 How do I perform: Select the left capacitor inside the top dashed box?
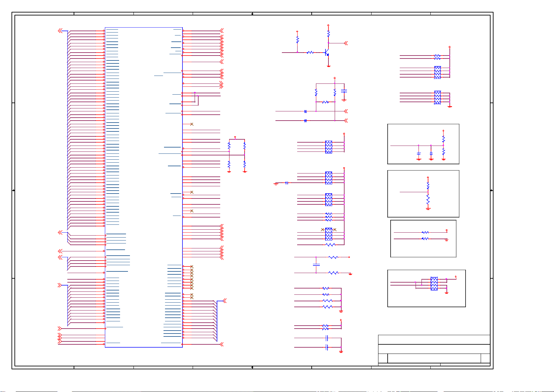tap(419, 153)
